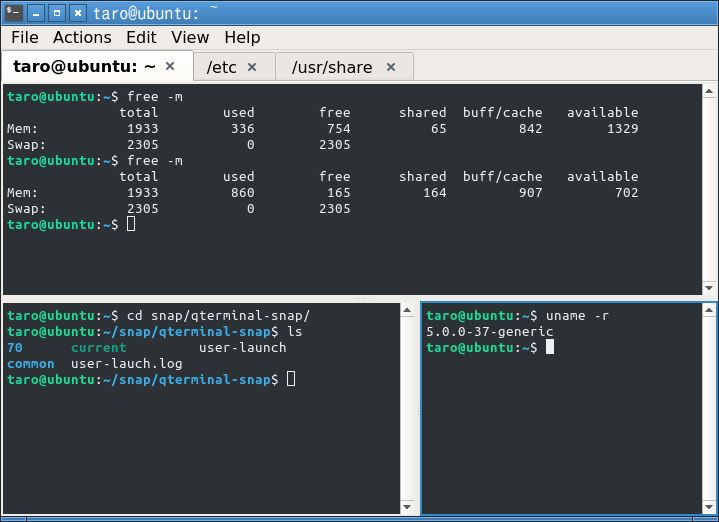Minimize the qterminal window
719x522 pixels.
pyautogui.click(x=36, y=13)
